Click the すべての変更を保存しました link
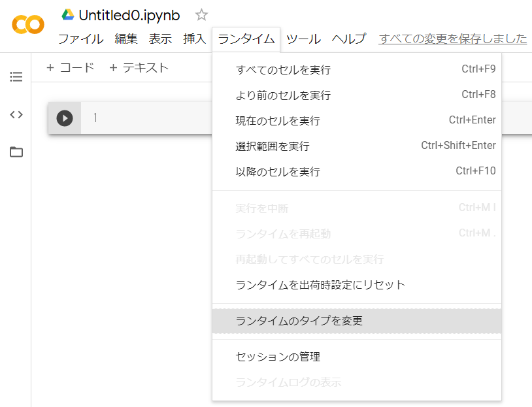532x407 pixels. coord(452,39)
